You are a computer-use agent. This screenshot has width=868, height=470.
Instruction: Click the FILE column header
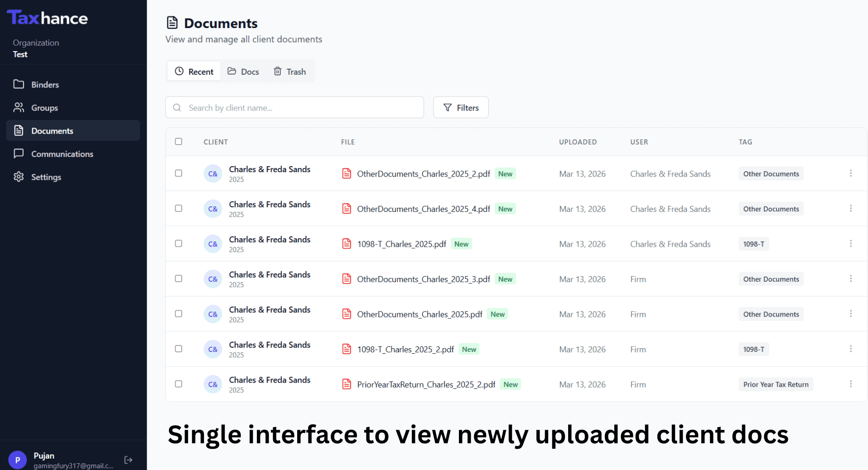348,142
